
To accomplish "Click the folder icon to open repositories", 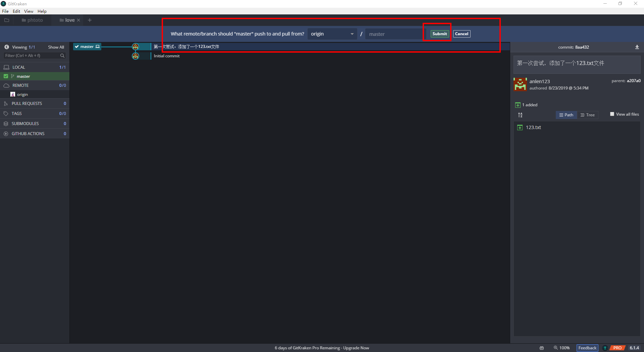I will click(x=6, y=20).
